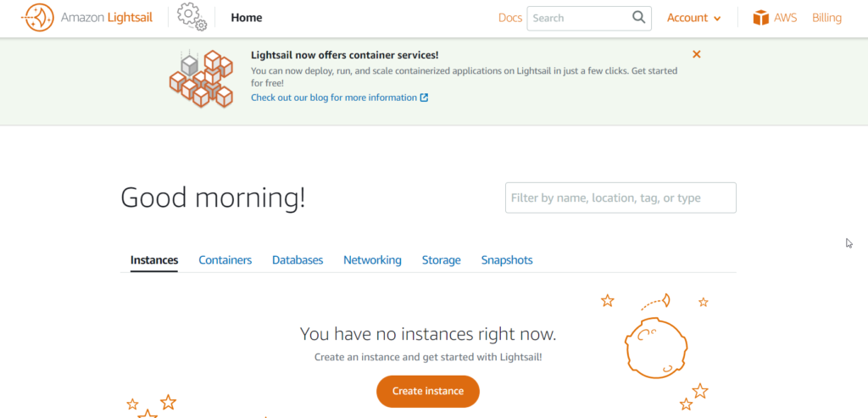Viewport: 868px width, 418px height.
Task: Click the container cubes illustration
Action: click(201, 78)
